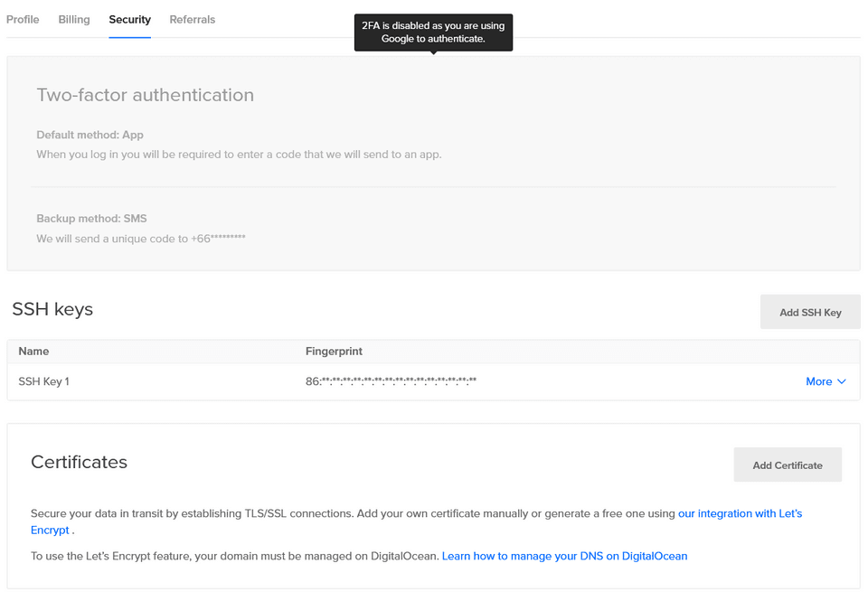Screen dimensions: 868x601
Task: Open the Let's Encrypt integration link
Action: tap(739, 513)
